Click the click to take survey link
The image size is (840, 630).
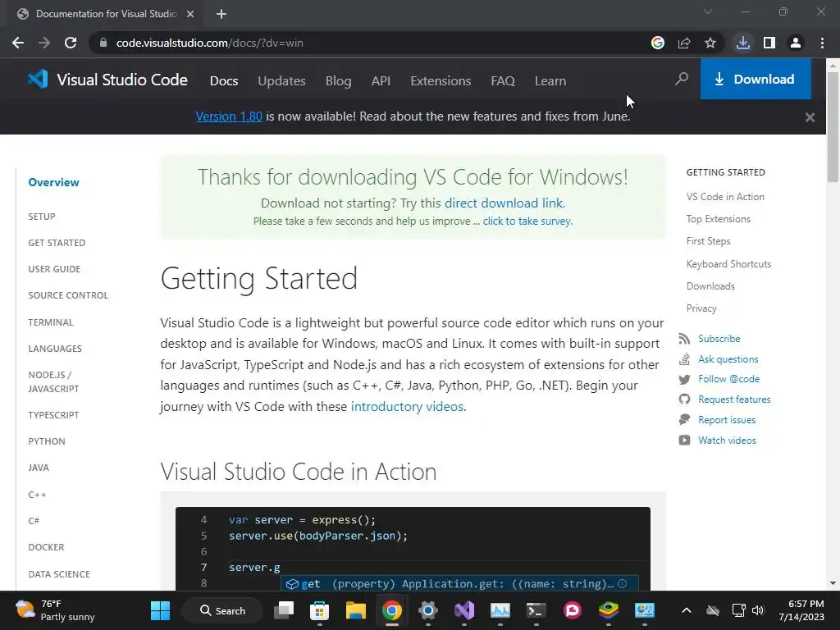click(x=527, y=221)
